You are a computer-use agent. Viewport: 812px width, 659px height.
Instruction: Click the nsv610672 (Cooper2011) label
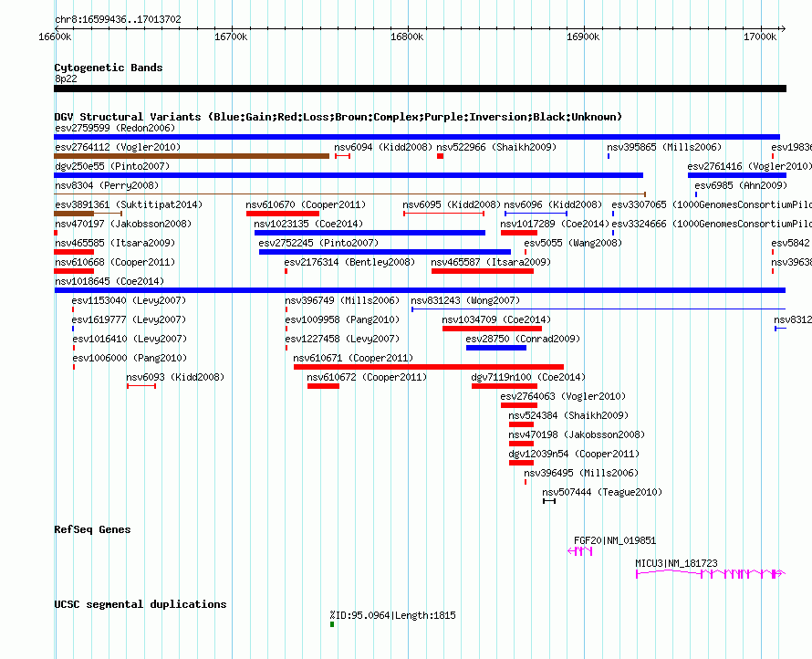(367, 377)
